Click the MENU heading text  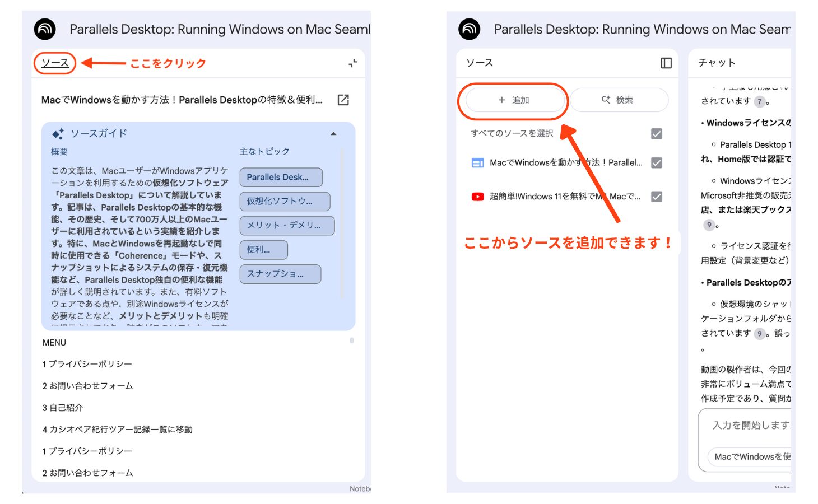(x=54, y=342)
